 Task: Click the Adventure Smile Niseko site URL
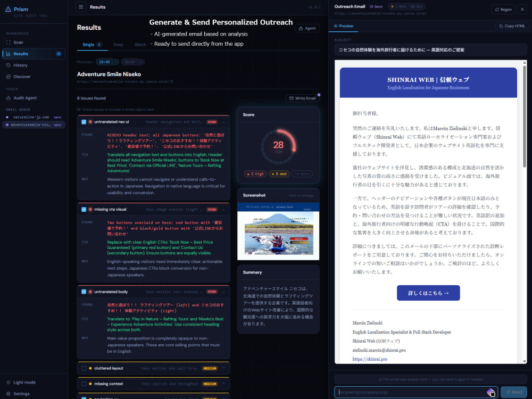point(123,81)
